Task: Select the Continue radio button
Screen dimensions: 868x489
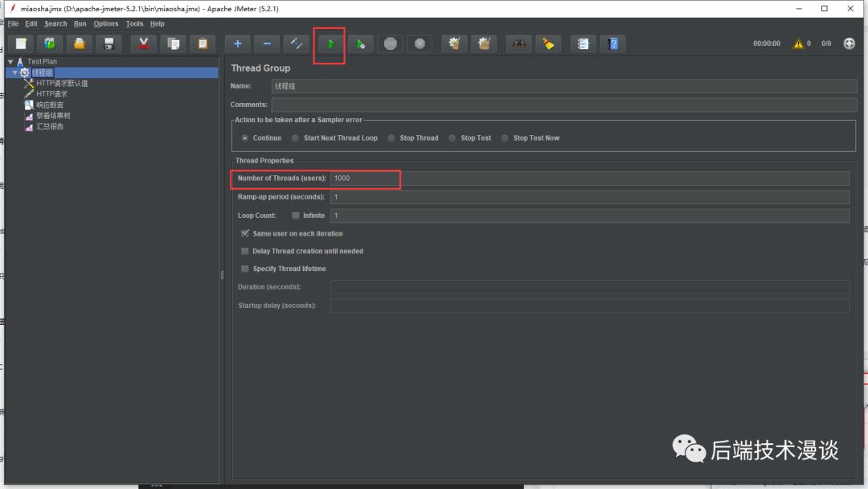Action: (244, 138)
